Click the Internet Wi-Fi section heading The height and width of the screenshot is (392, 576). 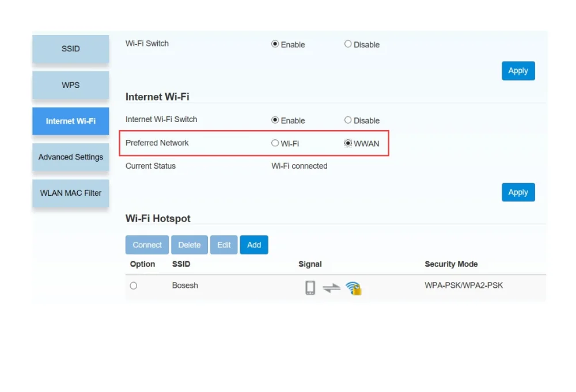pyautogui.click(x=157, y=97)
